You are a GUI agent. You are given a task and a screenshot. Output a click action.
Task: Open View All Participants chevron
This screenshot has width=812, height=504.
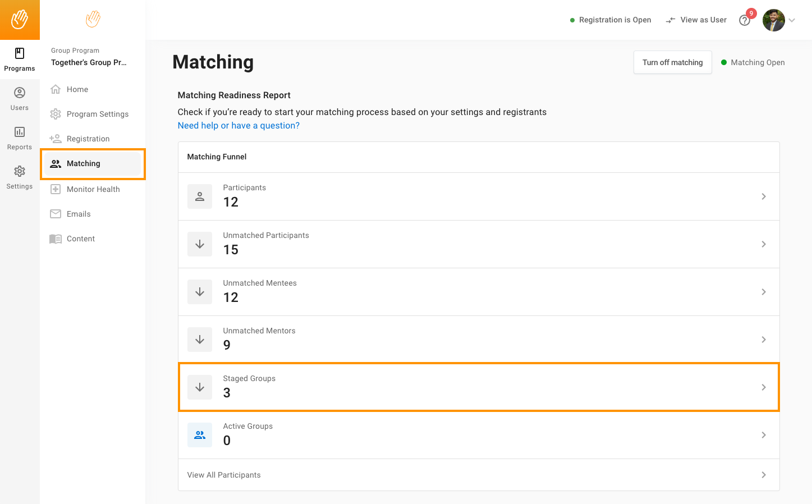tap(764, 475)
